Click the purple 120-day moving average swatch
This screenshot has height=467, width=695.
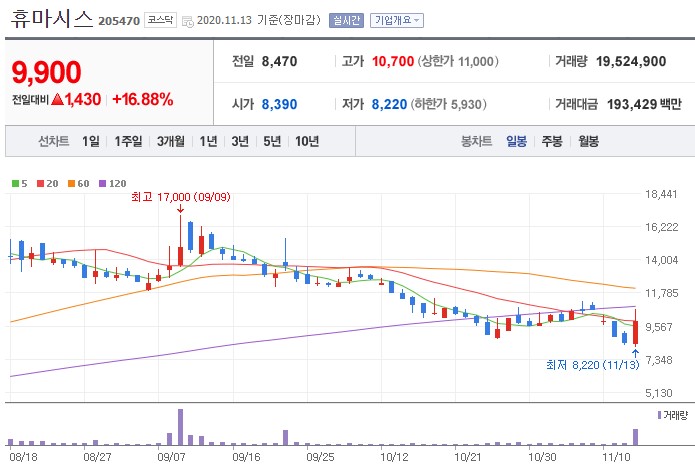[x=102, y=183]
